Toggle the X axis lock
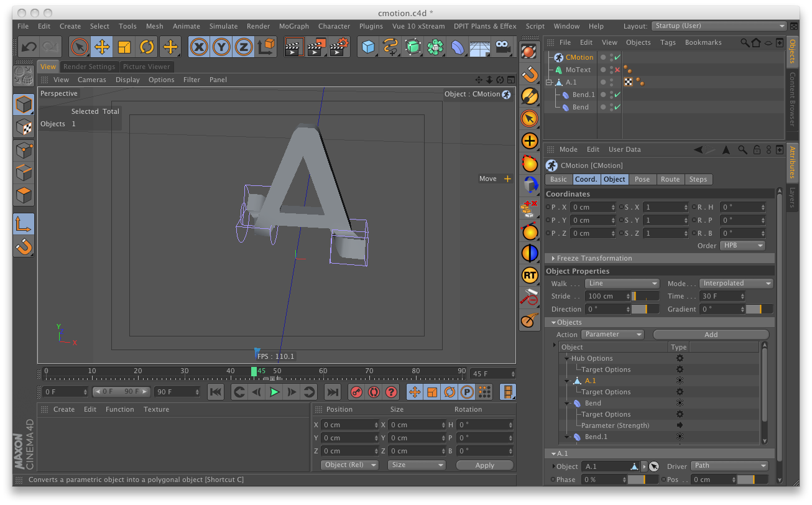The width and height of the screenshot is (812, 505). click(x=199, y=47)
